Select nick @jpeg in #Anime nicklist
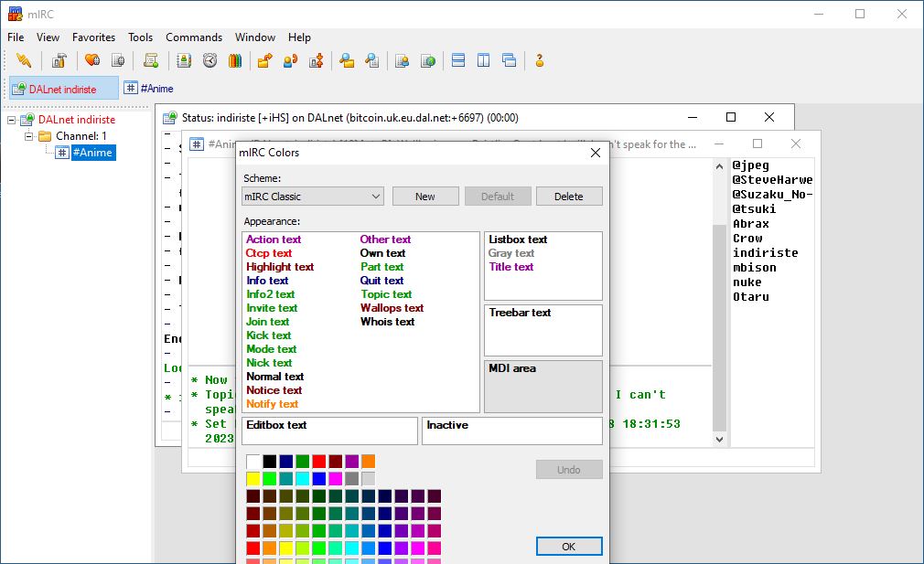The width and height of the screenshot is (924, 564). [751, 165]
